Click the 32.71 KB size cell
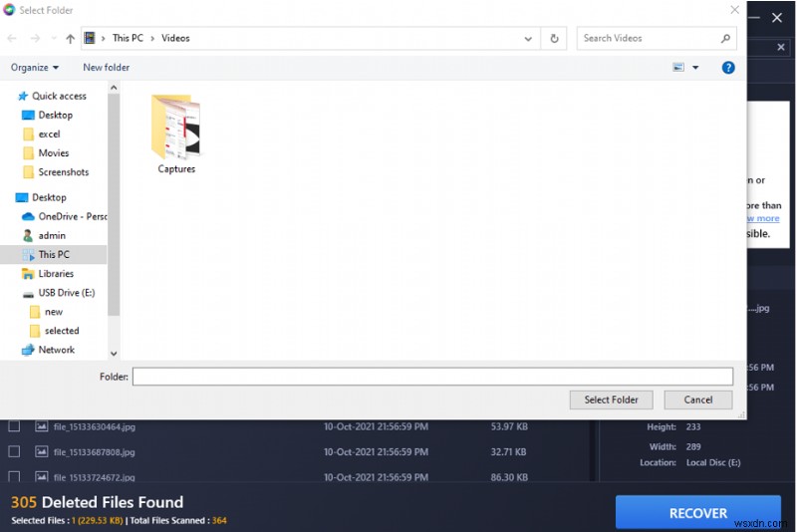This screenshot has width=797, height=532. pyautogui.click(x=508, y=452)
